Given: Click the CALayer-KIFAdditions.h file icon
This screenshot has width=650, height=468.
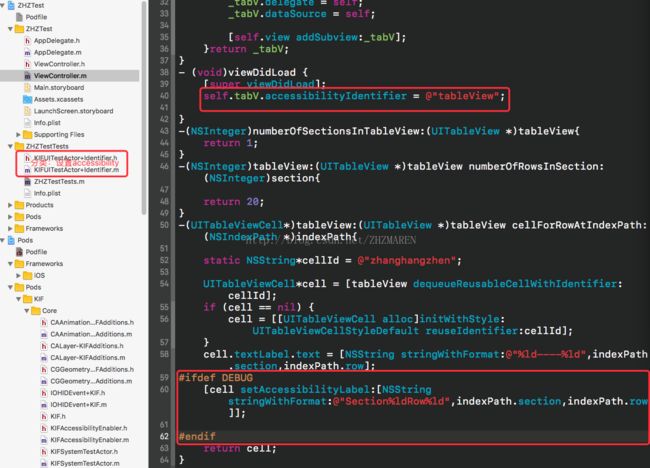Looking at the screenshot, I should click(x=44, y=346).
